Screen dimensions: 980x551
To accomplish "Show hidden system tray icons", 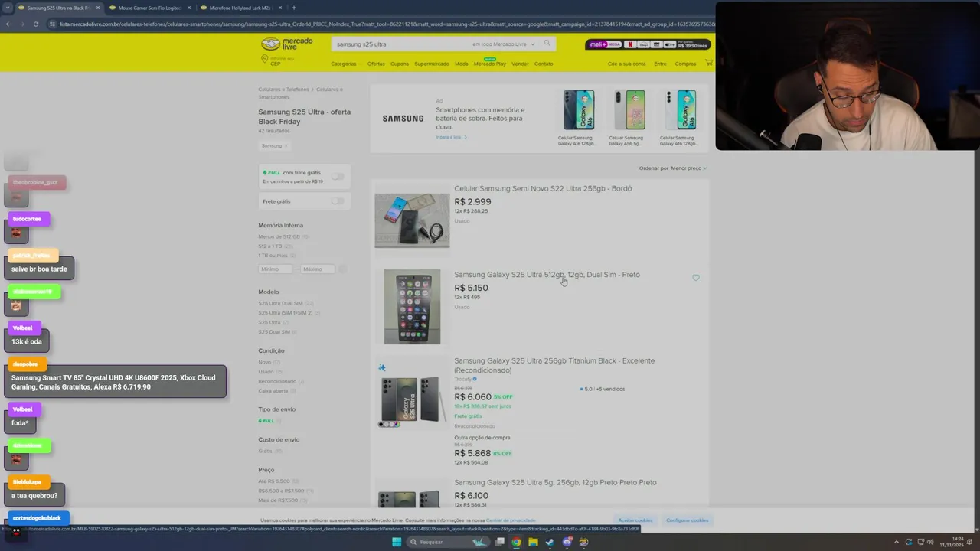I will point(897,542).
